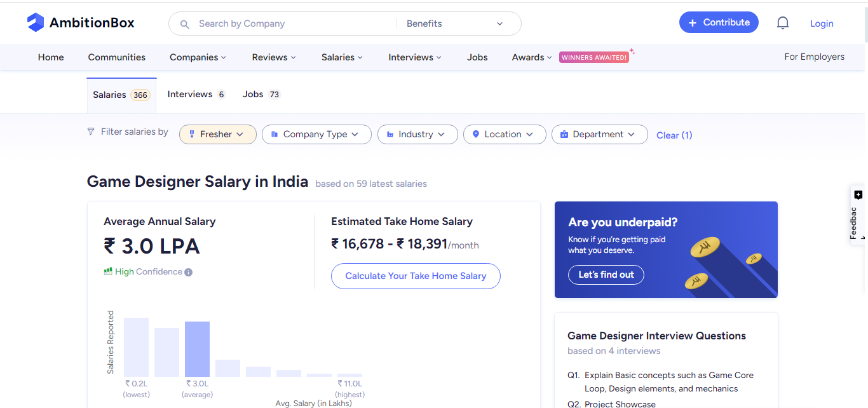
Task: Click the bar chart confidence icon
Action: click(108, 272)
